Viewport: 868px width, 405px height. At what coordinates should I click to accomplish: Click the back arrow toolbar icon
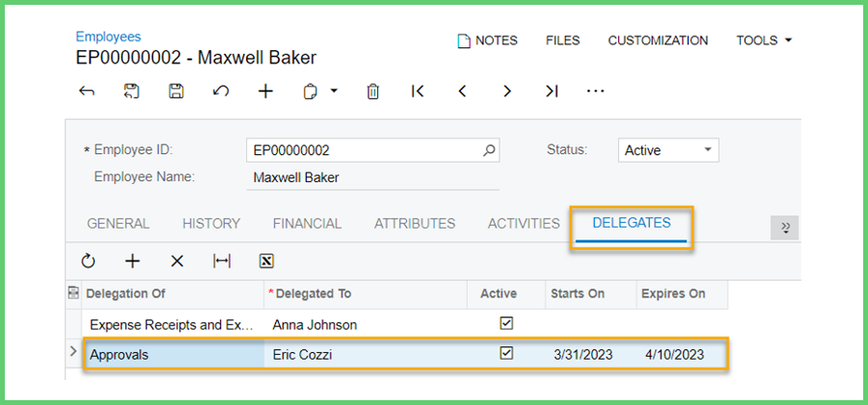(x=87, y=92)
